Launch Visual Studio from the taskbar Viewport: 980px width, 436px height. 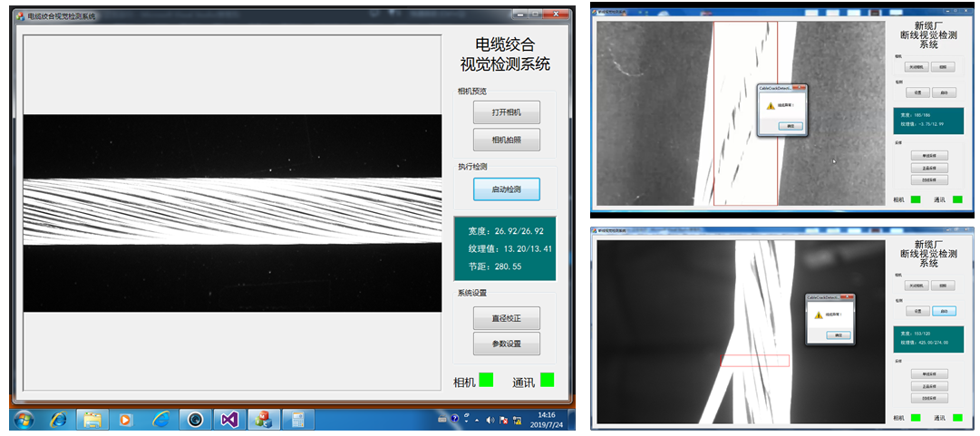point(228,420)
